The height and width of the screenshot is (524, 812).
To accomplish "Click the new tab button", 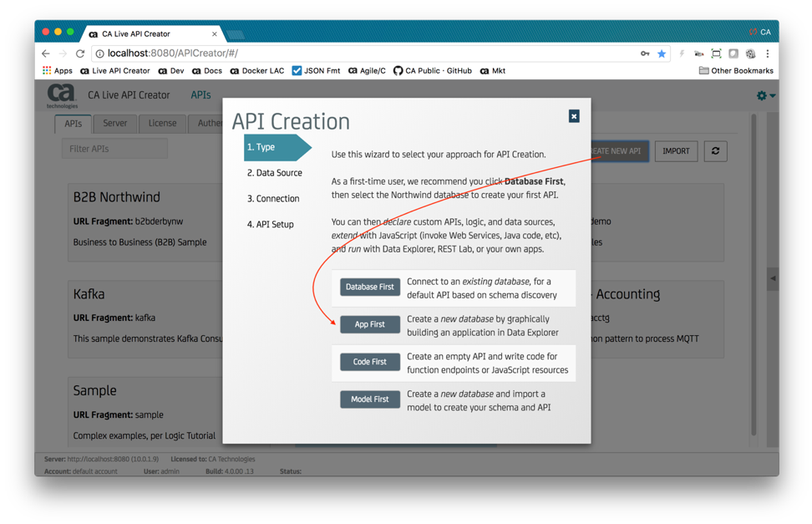I will pyautogui.click(x=236, y=35).
